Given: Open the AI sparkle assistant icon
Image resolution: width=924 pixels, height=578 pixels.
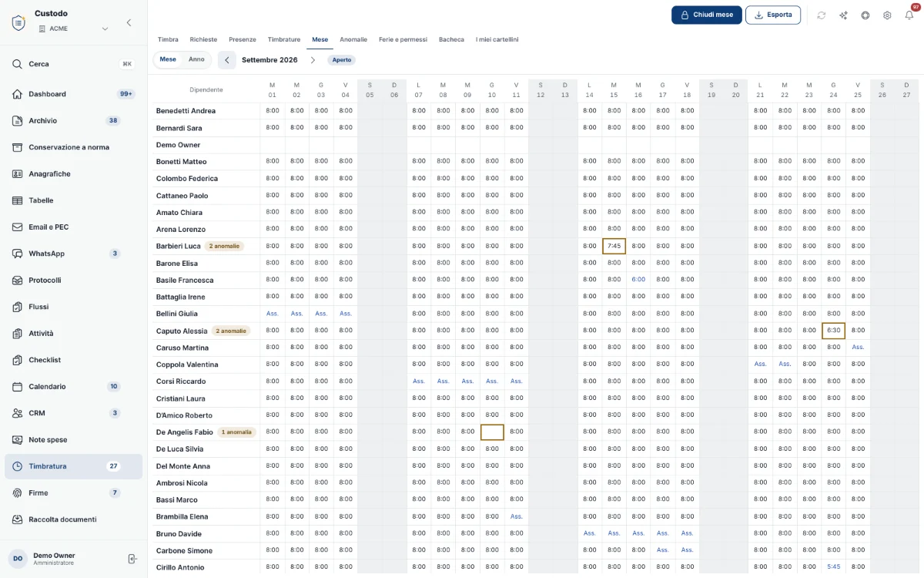Looking at the screenshot, I should pos(843,15).
